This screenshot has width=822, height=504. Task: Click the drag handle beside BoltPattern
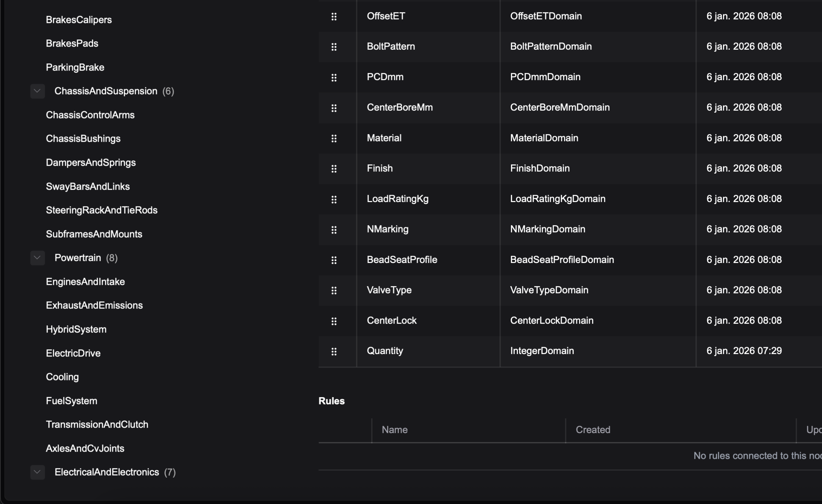tap(334, 47)
